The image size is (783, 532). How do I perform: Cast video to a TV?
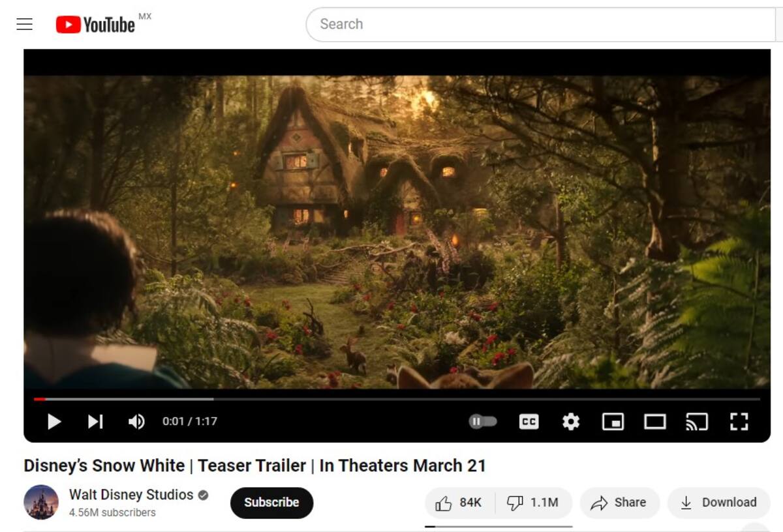click(696, 422)
